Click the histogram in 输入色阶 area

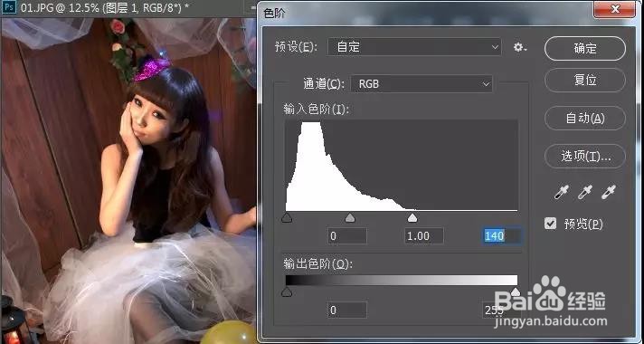coord(402,166)
